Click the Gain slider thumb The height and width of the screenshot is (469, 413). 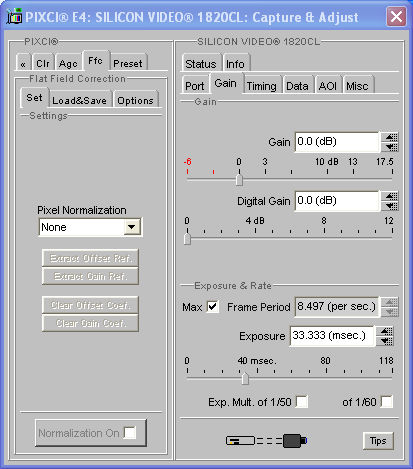[x=239, y=180]
